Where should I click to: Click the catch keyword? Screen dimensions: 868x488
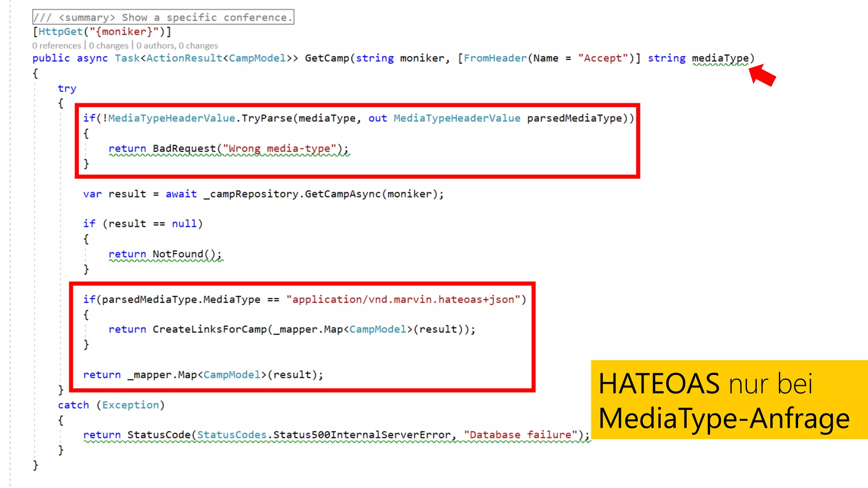pos(73,405)
